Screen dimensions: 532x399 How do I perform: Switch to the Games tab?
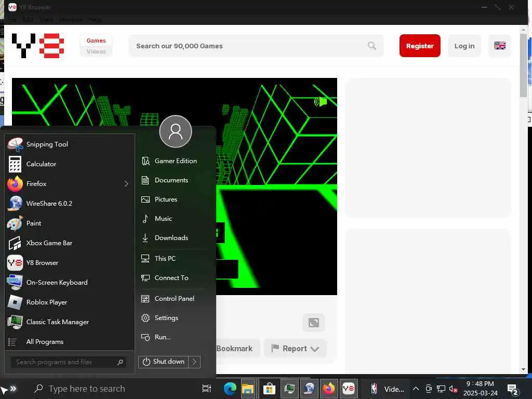pyautogui.click(x=96, y=41)
